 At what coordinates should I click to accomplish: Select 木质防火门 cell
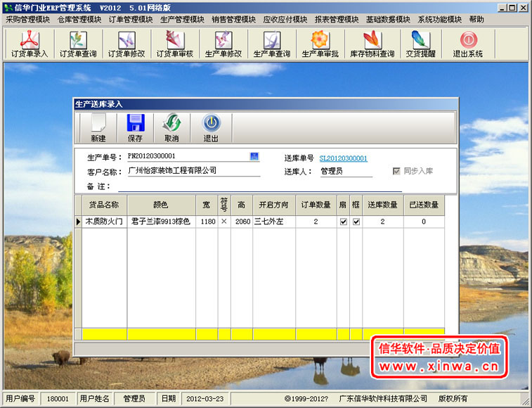click(x=104, y=222)
